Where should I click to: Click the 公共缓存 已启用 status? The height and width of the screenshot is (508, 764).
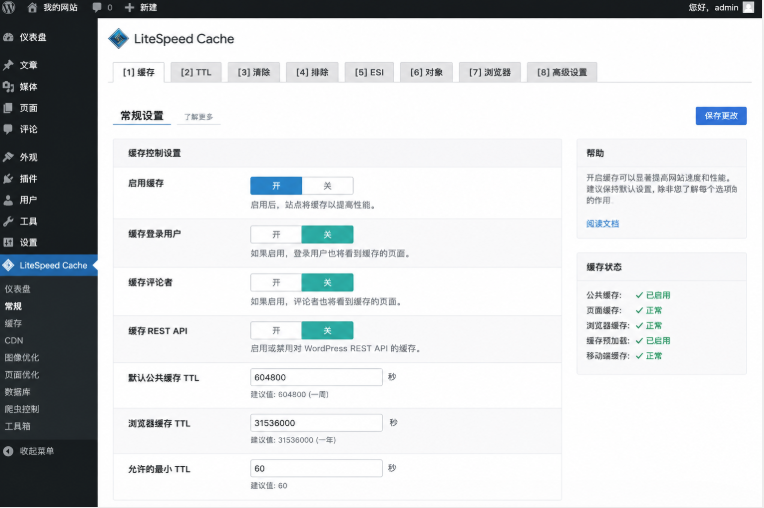click(653, 295)
